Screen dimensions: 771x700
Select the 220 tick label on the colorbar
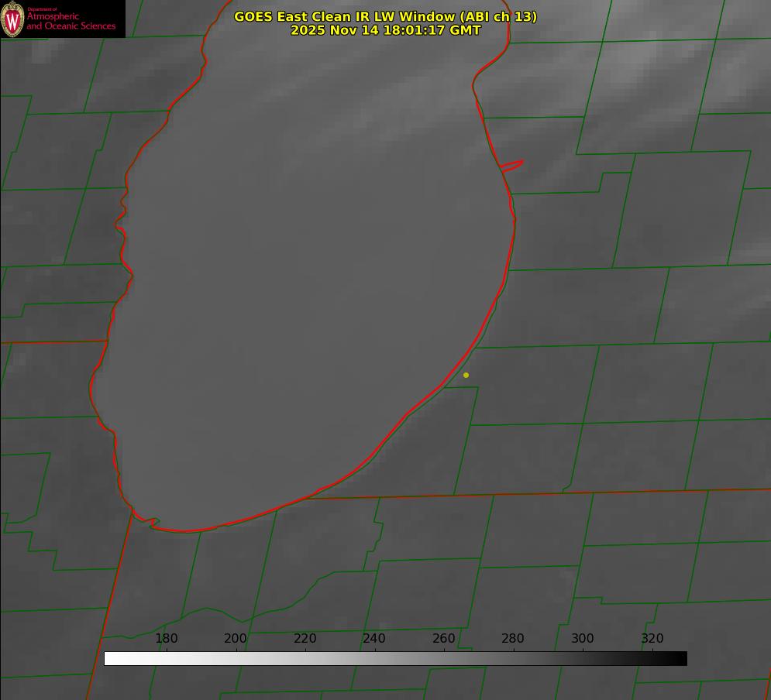pos(305,639)
